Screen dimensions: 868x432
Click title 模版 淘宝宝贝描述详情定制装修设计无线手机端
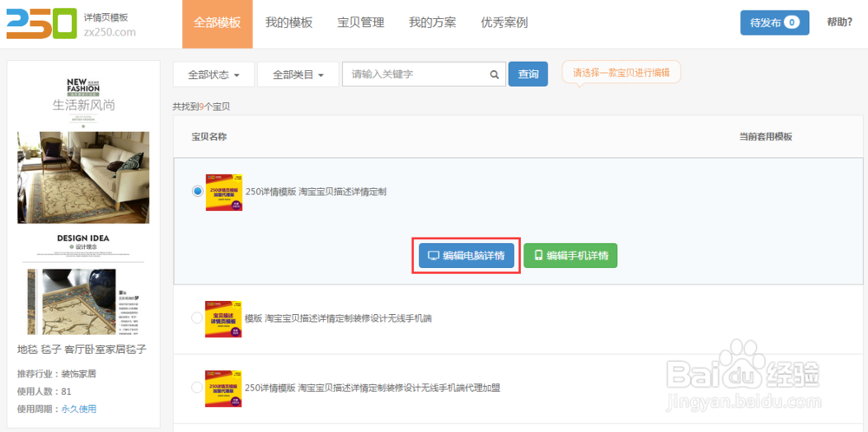(x=339, y=318)
